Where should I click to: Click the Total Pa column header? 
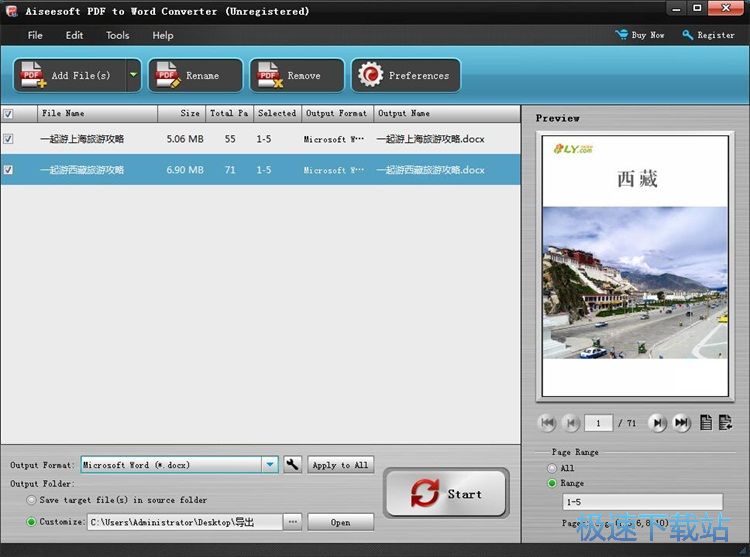[x=229, y=113]
